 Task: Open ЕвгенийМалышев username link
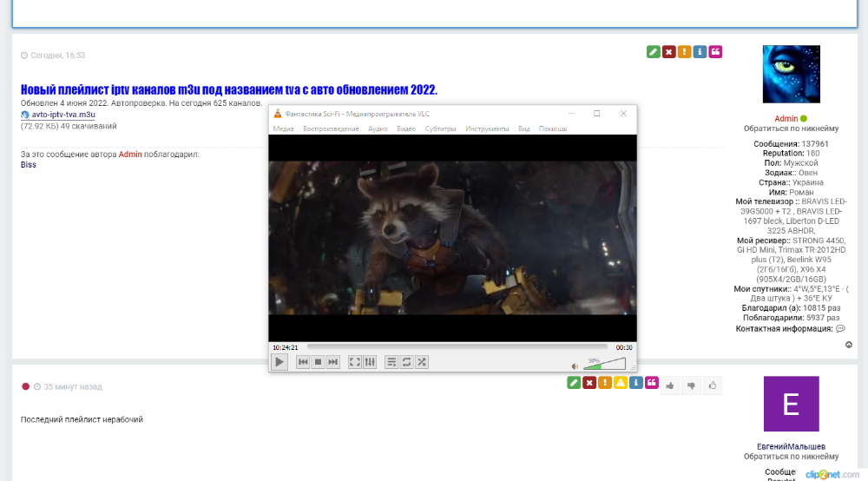(x=791, y=446)
